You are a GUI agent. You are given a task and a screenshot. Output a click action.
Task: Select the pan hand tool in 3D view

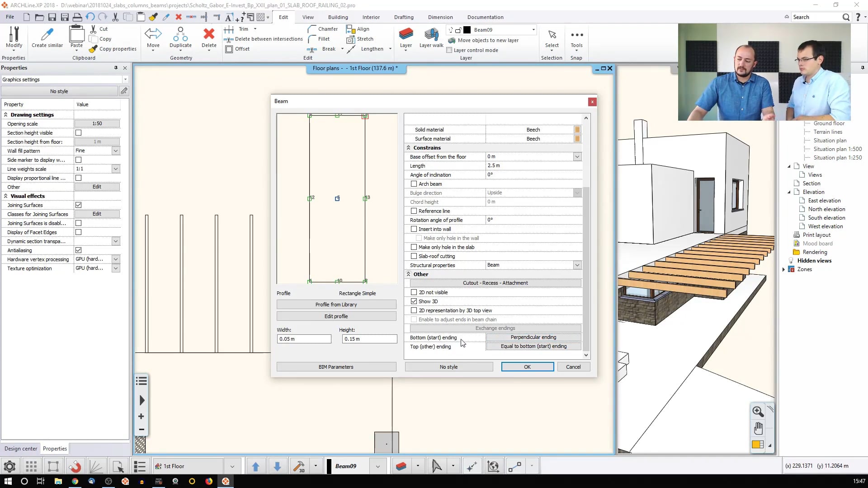pyautogui.click(x=758, y=428)
